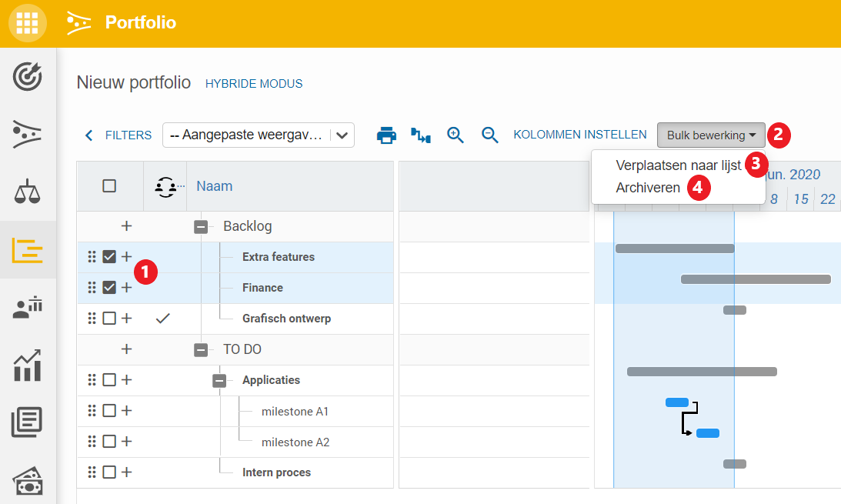Click the plus icon on milestone A2 row
The height and width of the screenshot is (504, 841).
(x=127, y=441)
